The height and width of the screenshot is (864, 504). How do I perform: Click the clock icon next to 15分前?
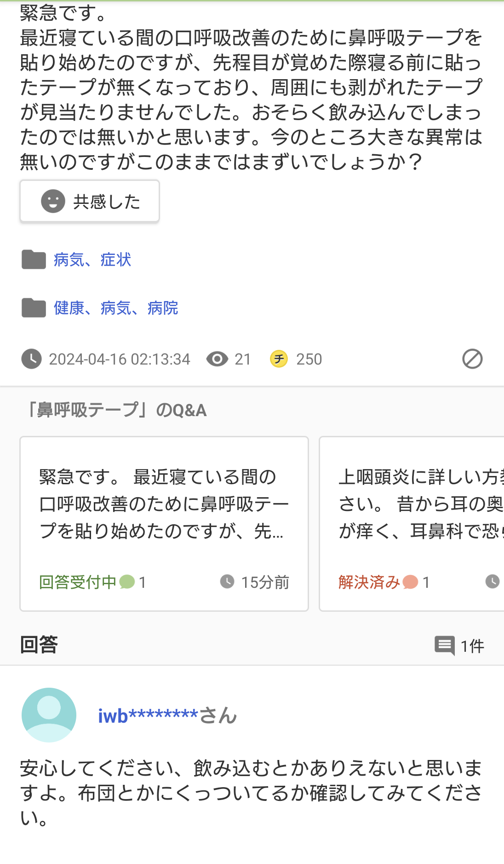tap(227, 582)
